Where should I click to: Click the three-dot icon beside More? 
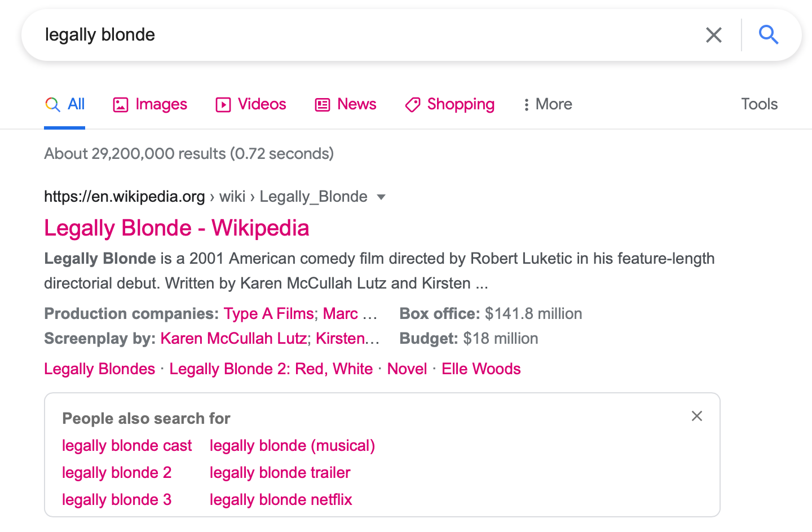coord(526,105)
